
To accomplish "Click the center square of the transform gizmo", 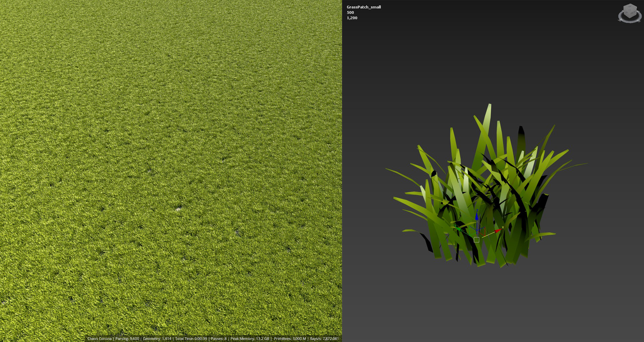I will tap(476, 239).
